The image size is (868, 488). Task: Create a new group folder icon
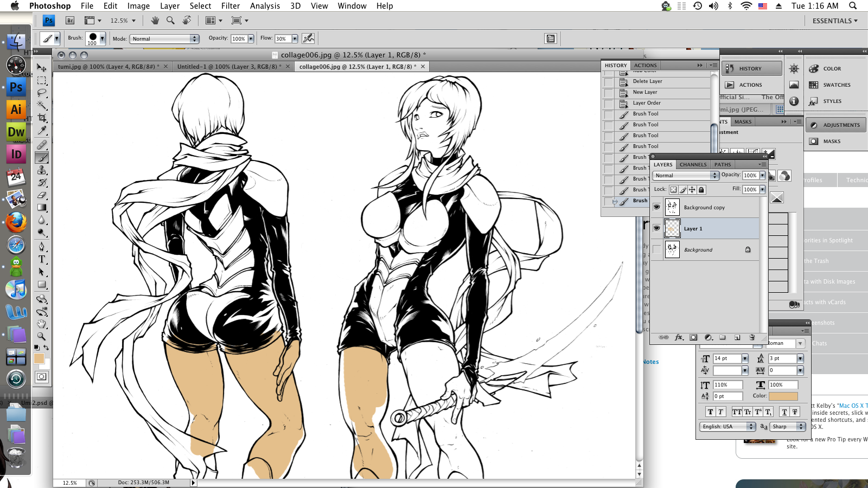(723, 337)
